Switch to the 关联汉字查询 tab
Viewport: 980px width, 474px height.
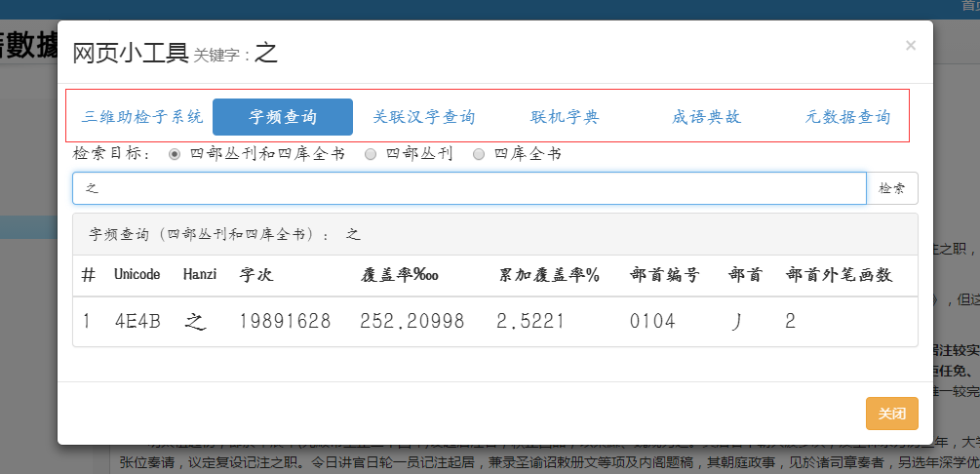coord(424,117)
